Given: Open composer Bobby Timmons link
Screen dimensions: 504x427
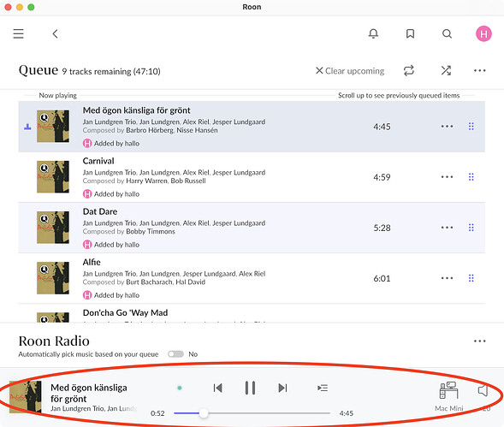Looking at the screenshot, I should coord(151,232).
